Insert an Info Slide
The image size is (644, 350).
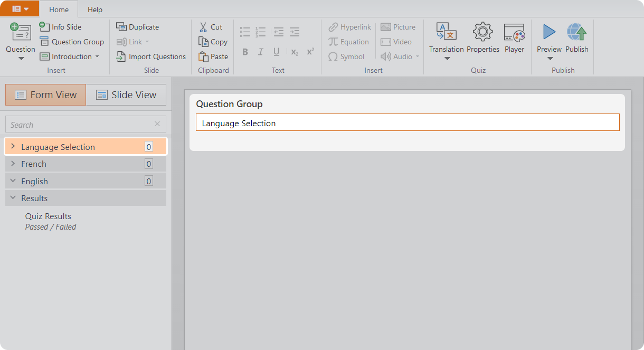coord(60,27)
